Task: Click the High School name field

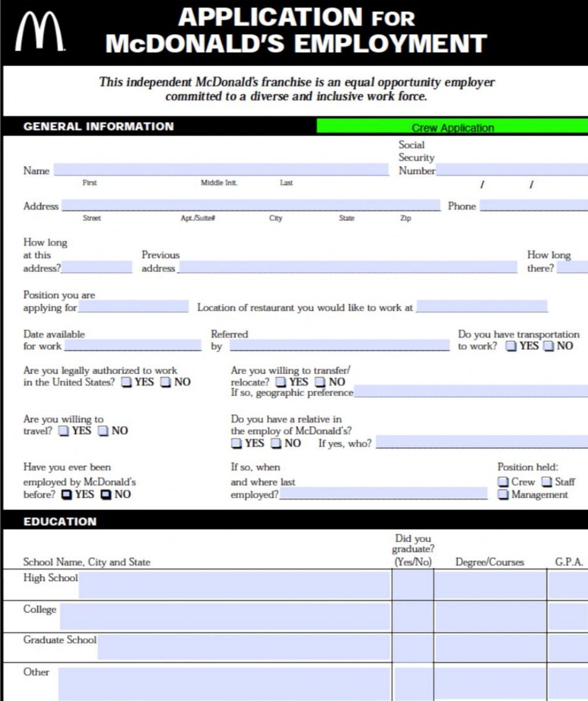Action: [x=234, y=585]
